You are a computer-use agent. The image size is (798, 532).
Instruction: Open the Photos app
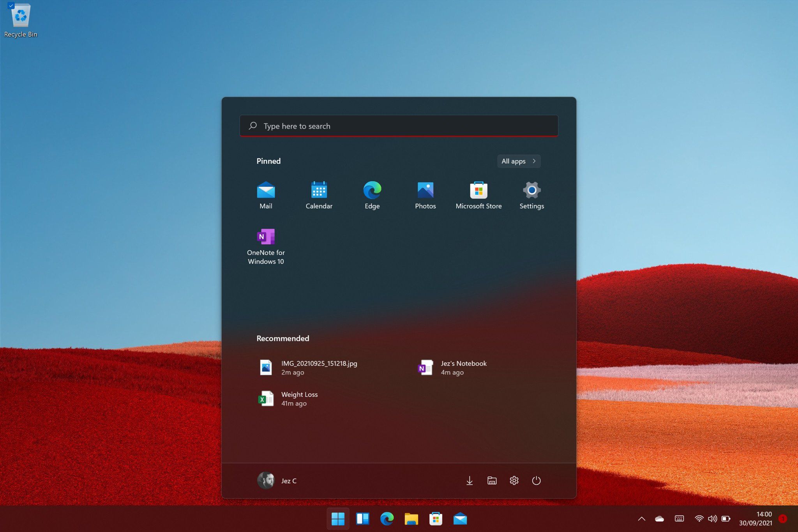point(425,195)
